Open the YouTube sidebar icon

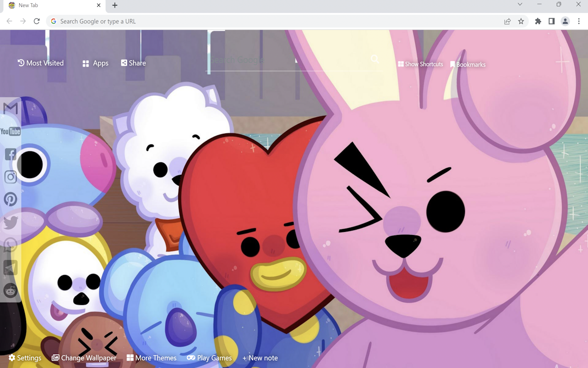[10, 131]
